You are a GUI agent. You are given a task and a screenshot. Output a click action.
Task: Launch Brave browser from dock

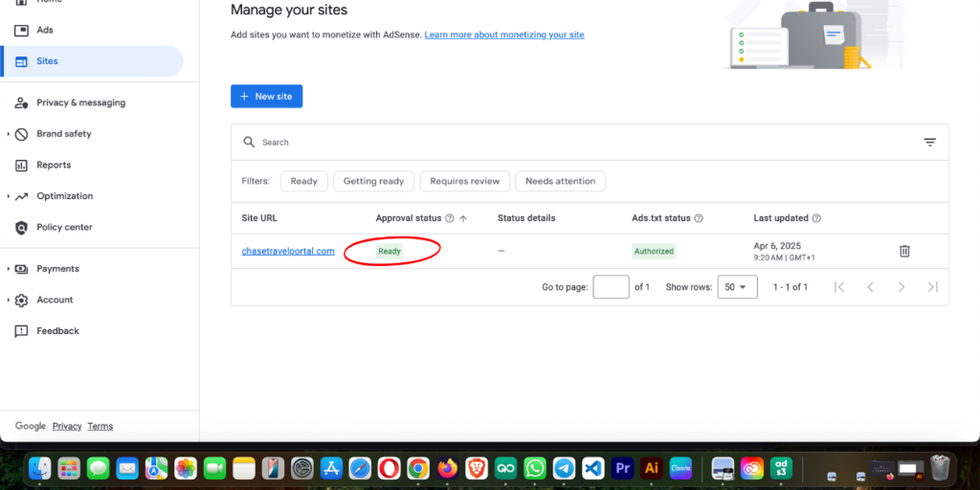477,467
